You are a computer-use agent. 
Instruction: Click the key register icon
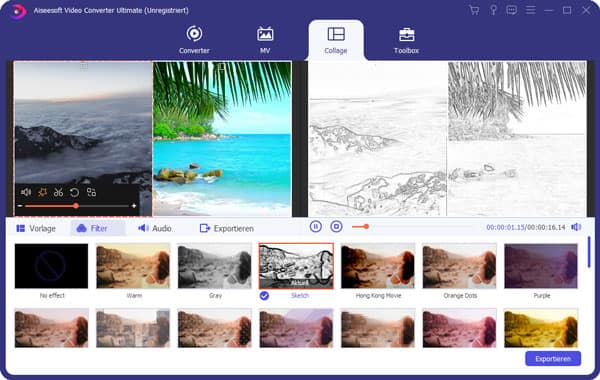tap(493, 10)
